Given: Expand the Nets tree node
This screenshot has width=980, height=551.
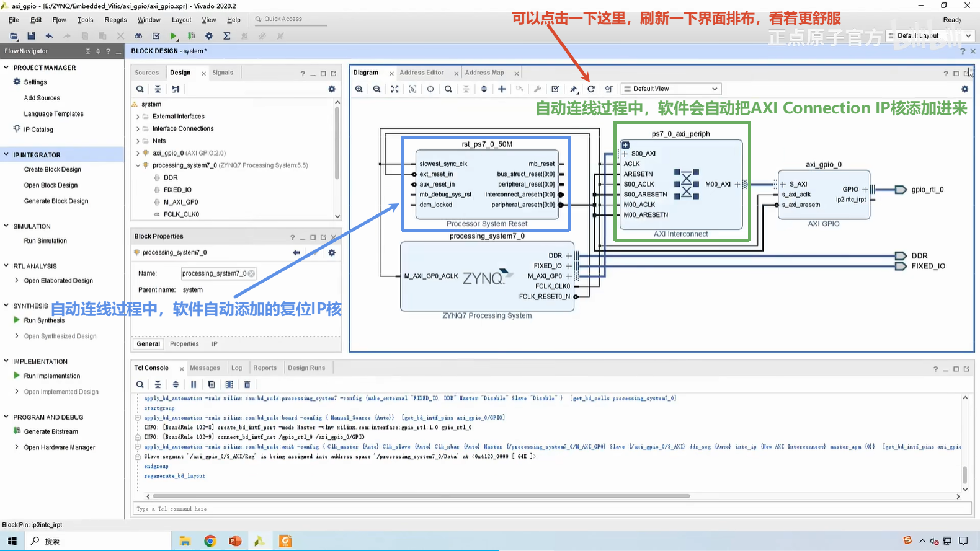Looking at the screenshot, I should point(138,141).
